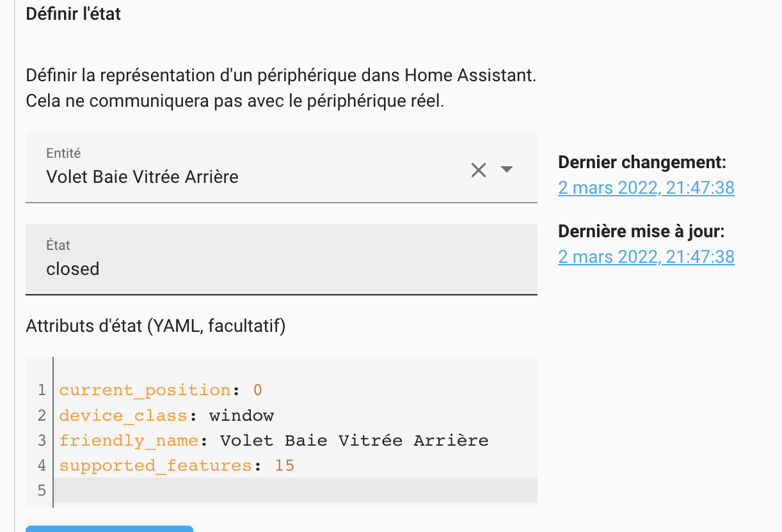The width and height of the screenshot is (782, 532).
Task: Select the value 0 after current_position
Action: 258,389
